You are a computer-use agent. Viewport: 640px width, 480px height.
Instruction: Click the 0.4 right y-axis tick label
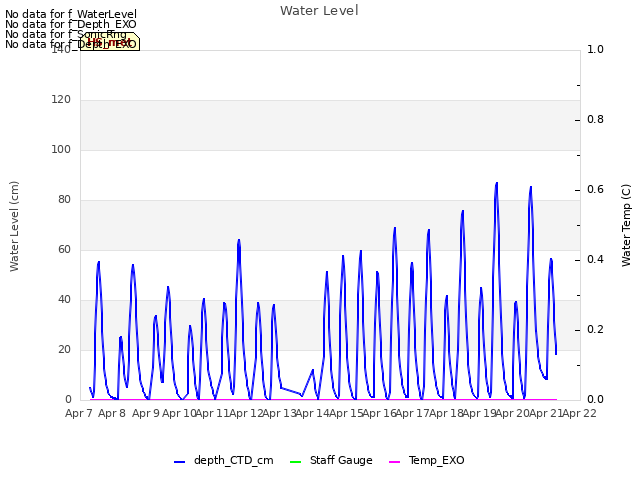pyautogui.click(x=595, y=260)
